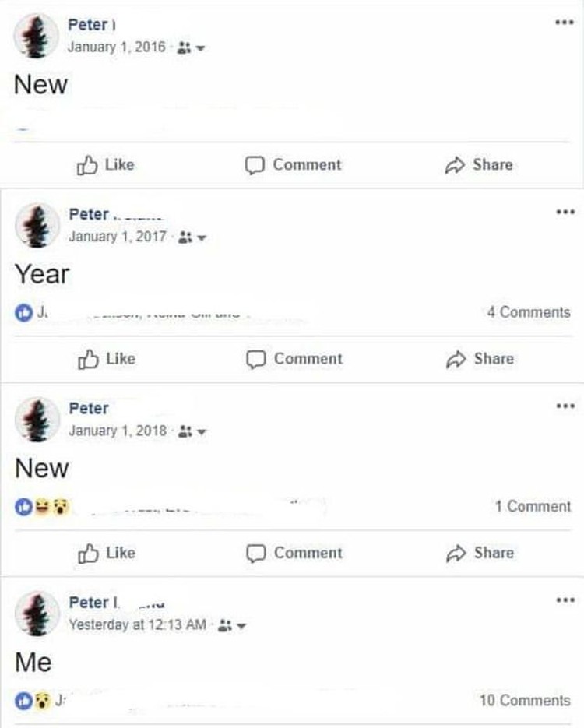Open Peter's profile name on the 2018 post
The width and height of the screenshot is (584, 728).
[89, 408]
